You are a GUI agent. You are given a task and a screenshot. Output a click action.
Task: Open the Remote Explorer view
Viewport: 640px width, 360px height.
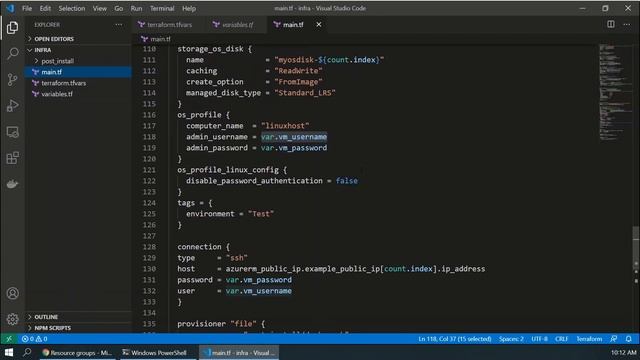pyautogui.click(x=12, y=132)
